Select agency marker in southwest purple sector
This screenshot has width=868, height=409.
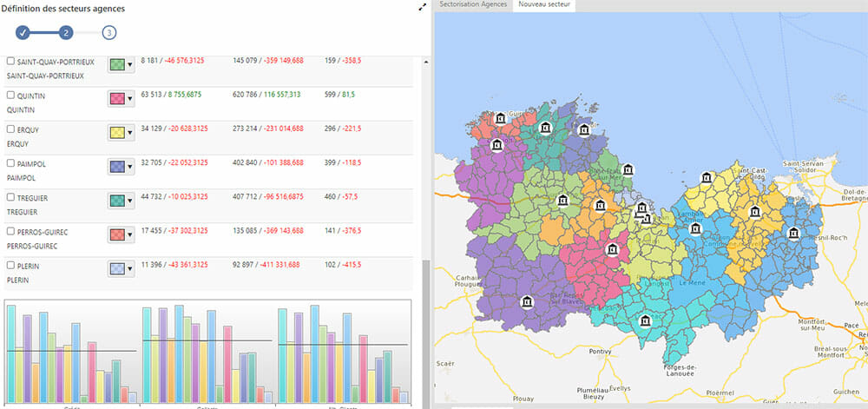click(x=526, y=302)
